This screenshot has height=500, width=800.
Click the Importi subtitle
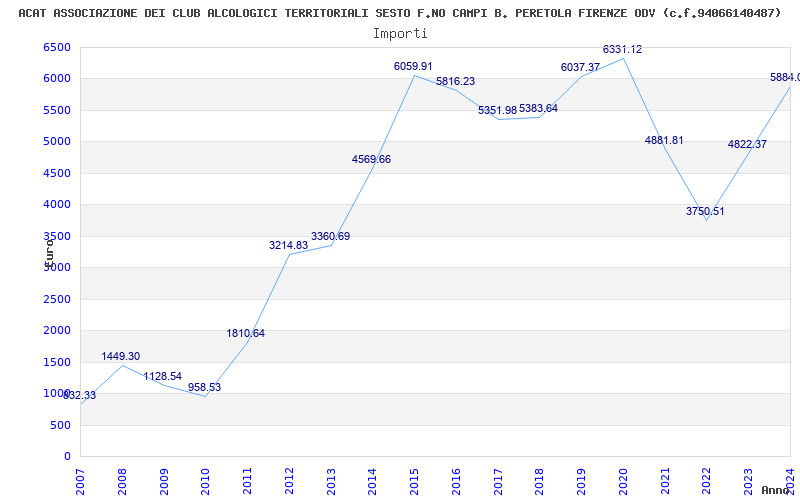pos(400,34)
